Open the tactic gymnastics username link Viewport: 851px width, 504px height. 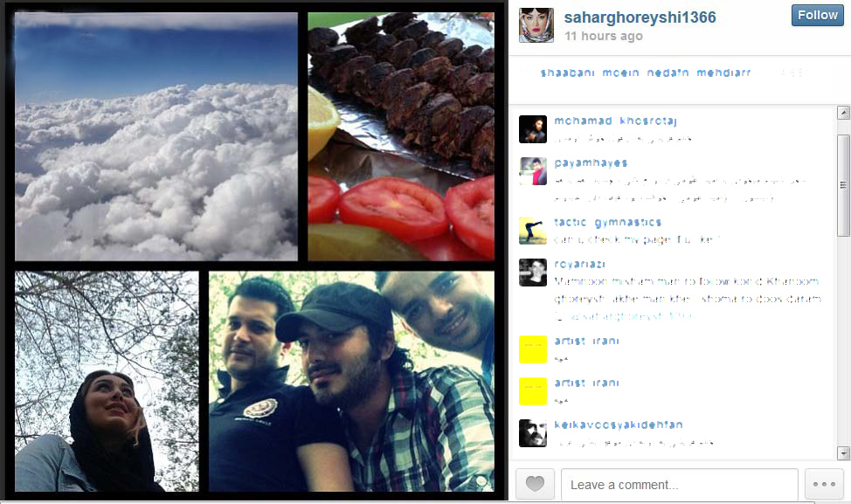point(607,223)
